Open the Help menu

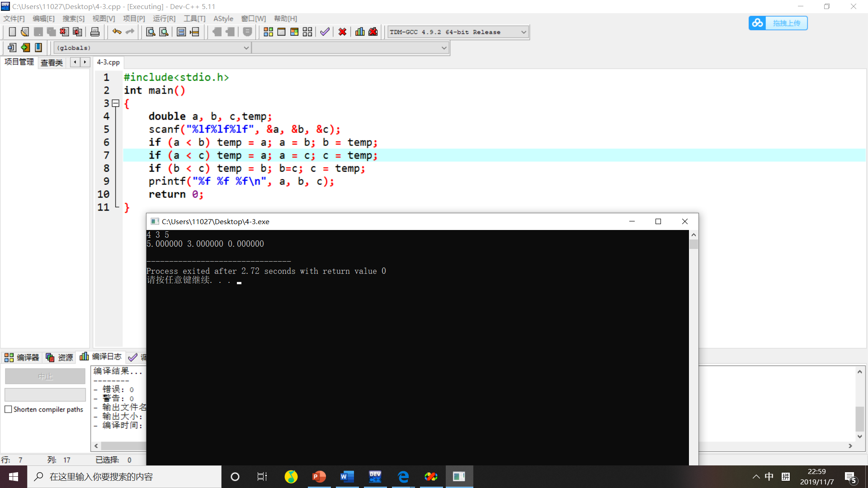tap(286, 19)
